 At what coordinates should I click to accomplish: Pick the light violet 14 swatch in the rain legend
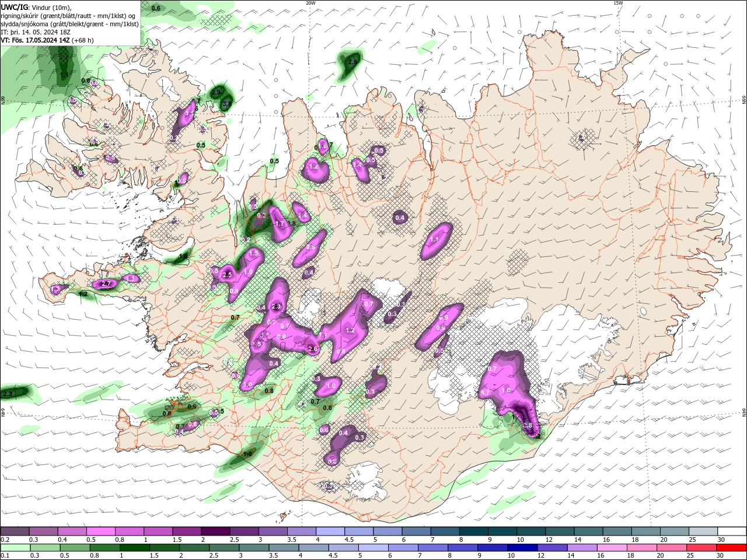581,548
